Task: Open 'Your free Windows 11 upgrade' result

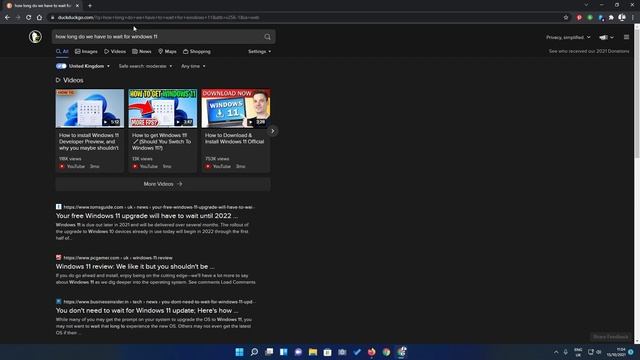Action: point(147,216)
